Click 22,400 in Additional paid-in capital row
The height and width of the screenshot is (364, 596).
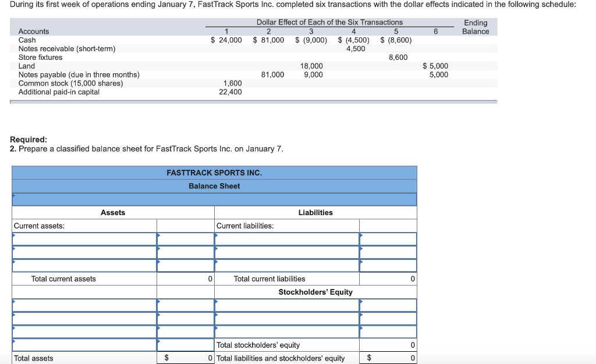point(230,92)
